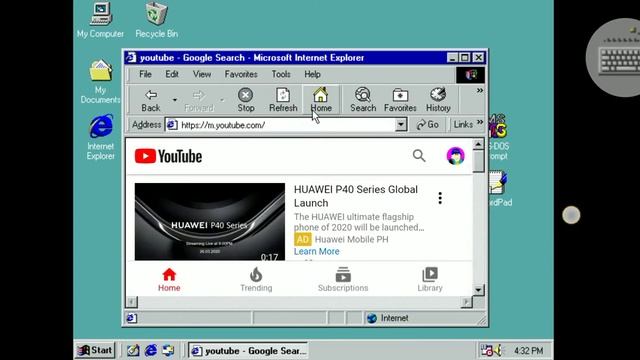Open the Back history dropdown arrow

175,100
